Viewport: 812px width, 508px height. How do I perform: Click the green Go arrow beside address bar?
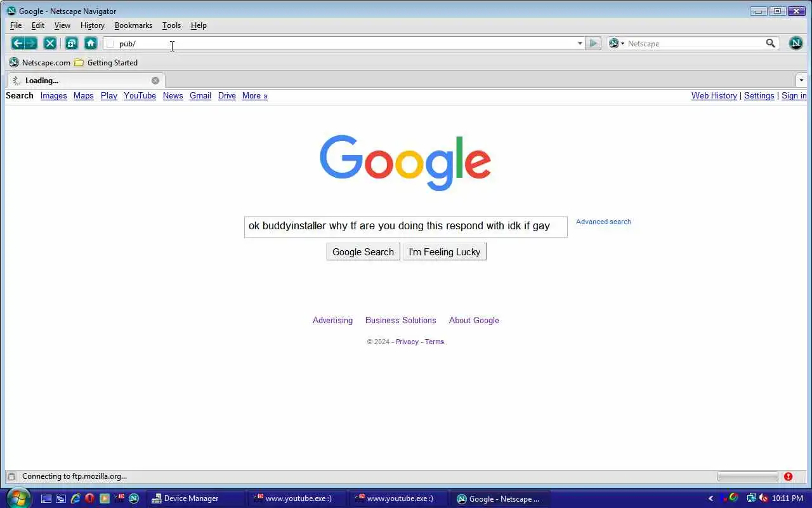pyautogui.click(x=593, y=43)
